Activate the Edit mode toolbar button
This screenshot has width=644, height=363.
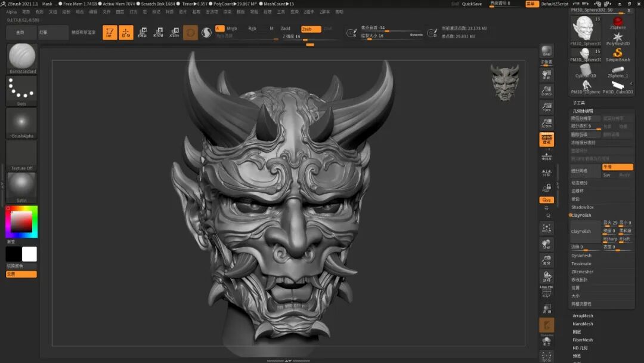coord(110,32)
